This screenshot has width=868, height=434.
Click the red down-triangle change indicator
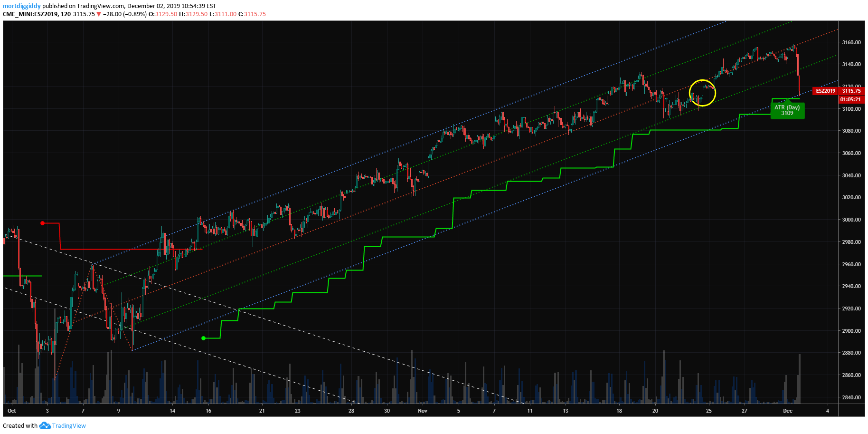[99, 14]
